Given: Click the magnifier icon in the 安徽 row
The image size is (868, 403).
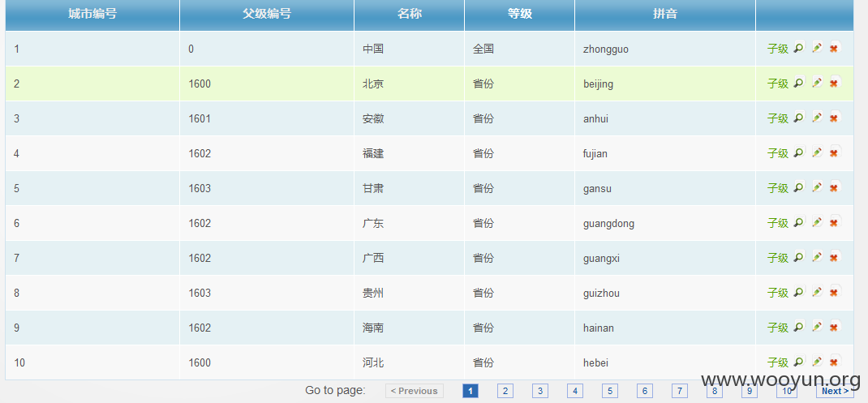Looking at the screenshot, I should [x=798, y=118].
